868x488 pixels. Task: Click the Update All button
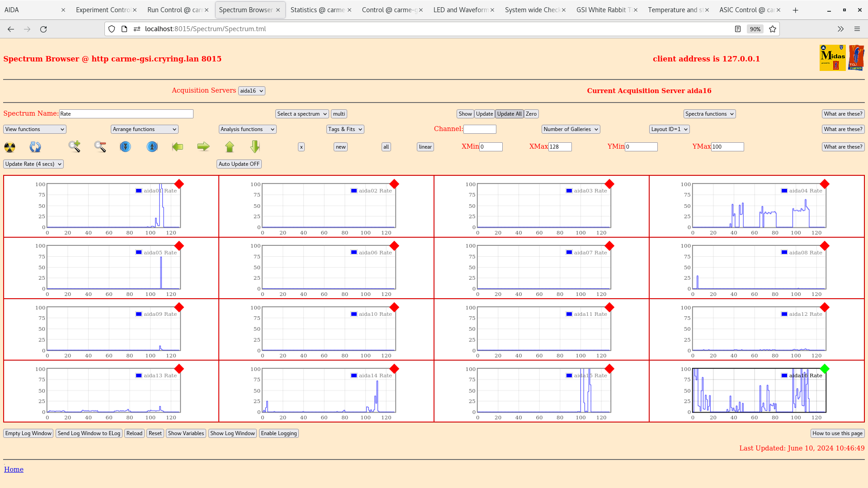point(509,114)
